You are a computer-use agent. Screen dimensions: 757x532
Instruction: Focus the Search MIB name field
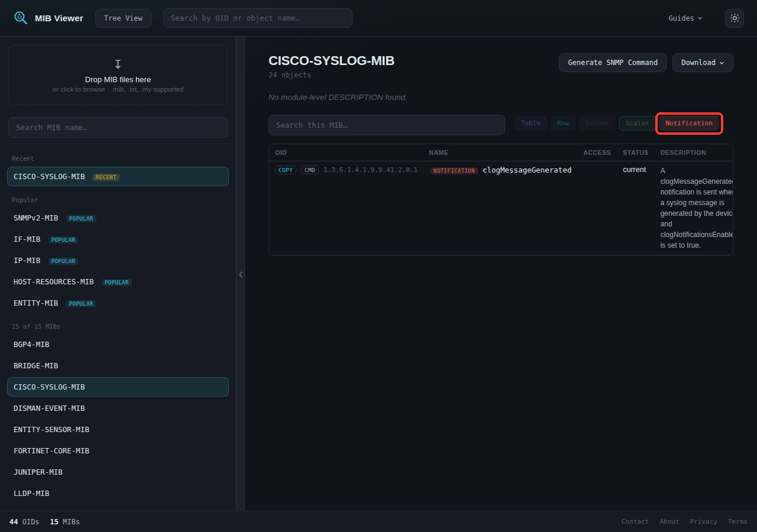point(118,127)
